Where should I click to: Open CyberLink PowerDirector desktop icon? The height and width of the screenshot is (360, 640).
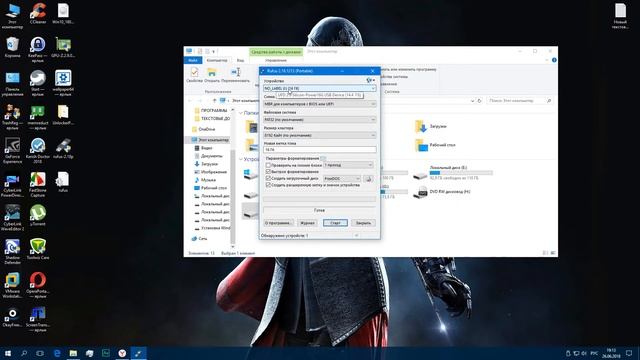tap(12, 185)
